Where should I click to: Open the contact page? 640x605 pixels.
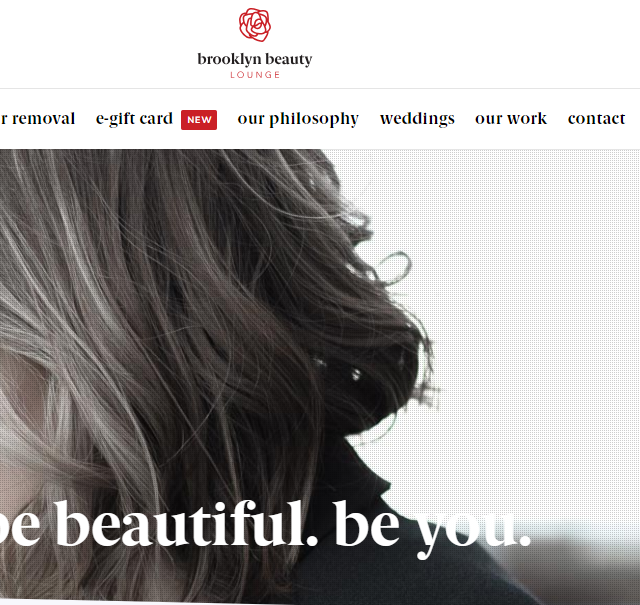click(596, 119)
